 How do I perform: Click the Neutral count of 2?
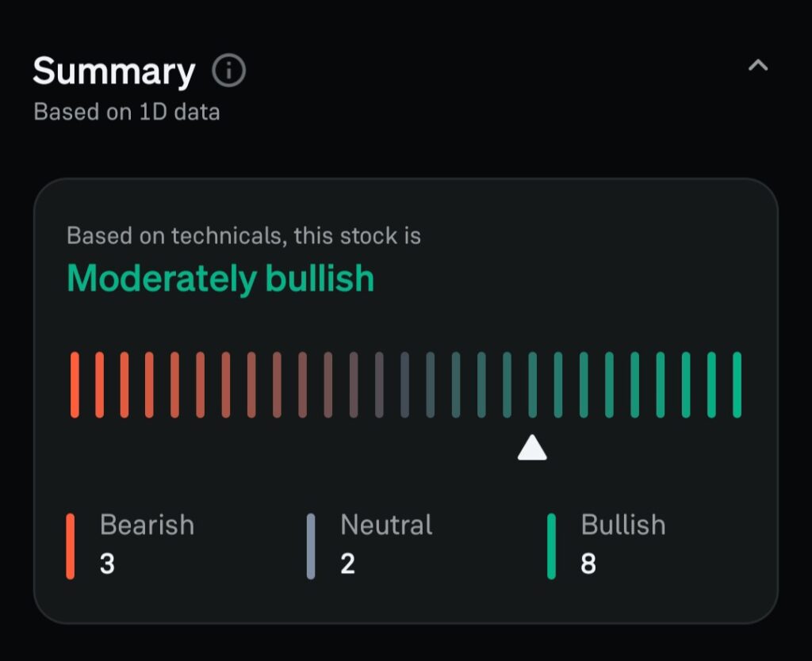(347, 564)
